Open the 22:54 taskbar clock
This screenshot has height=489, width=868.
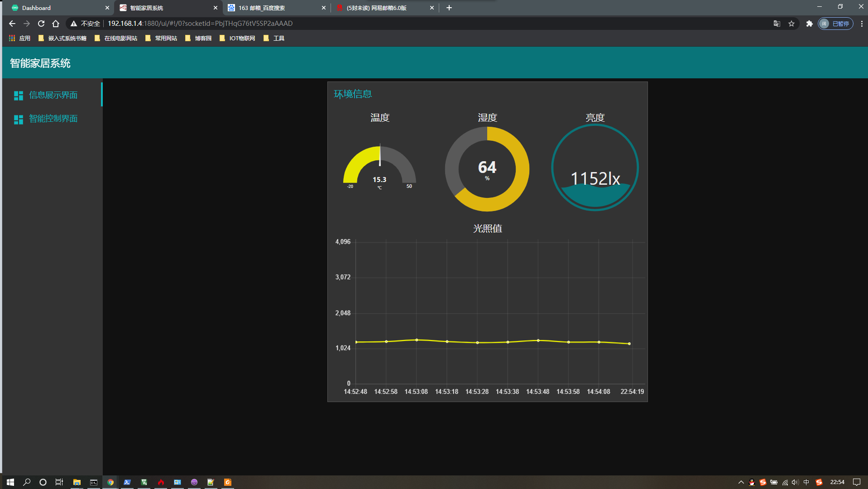pyautogui.click(x=837, y=482)
